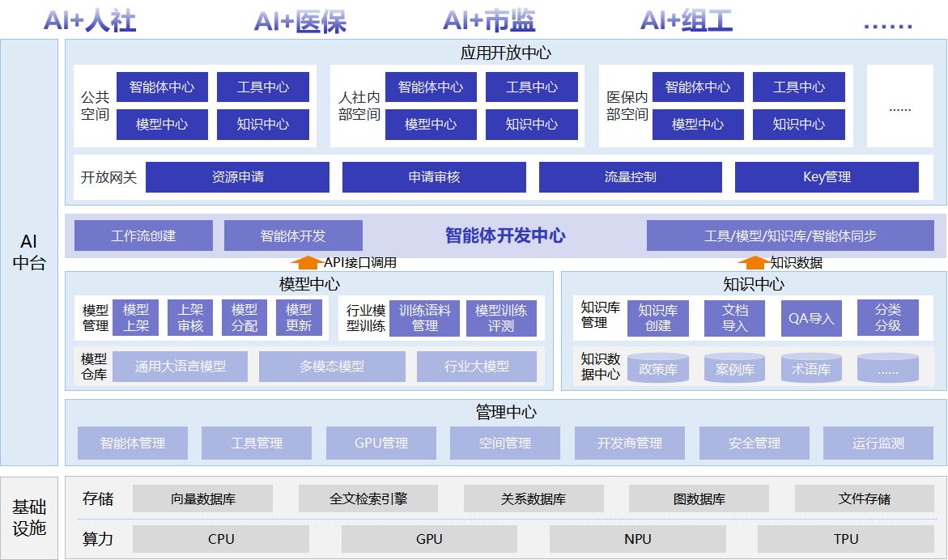948x560 pixels.
Task: Select 安全管理 in 管理中心
Action: coord(754,443)
